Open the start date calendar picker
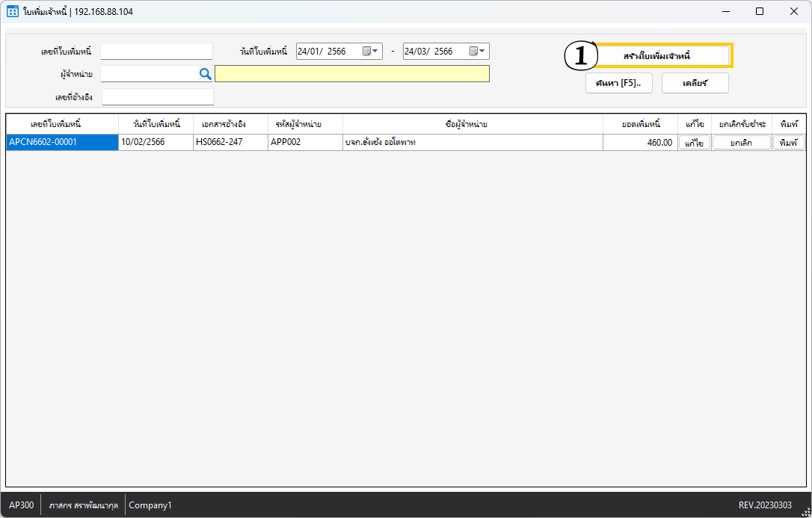The image size is (812, 518). coord(370,52)
